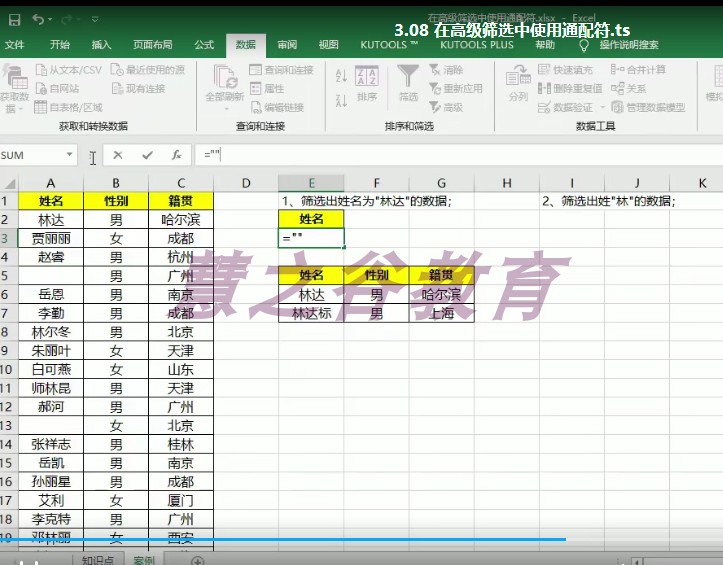Image resolution: width=723 pixels, height=565 pixels.
Task: Click 自网站 import icon
Action: pyautogui.click(x=41, y=88)
